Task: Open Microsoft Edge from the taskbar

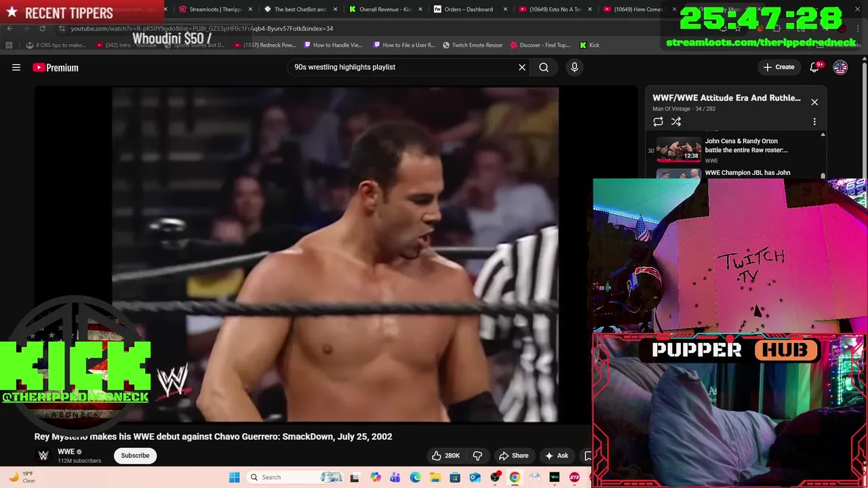Action: (415, 477)
